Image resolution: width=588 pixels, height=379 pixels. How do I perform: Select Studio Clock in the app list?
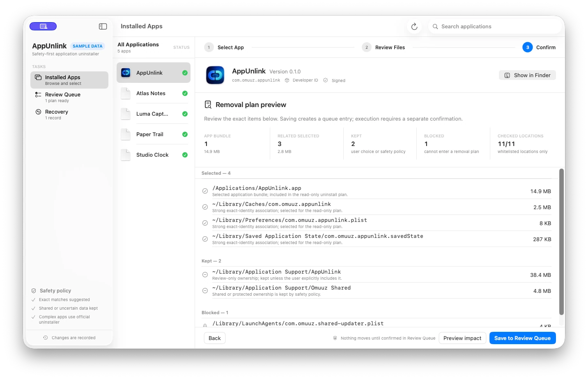[x=154, y=155]
